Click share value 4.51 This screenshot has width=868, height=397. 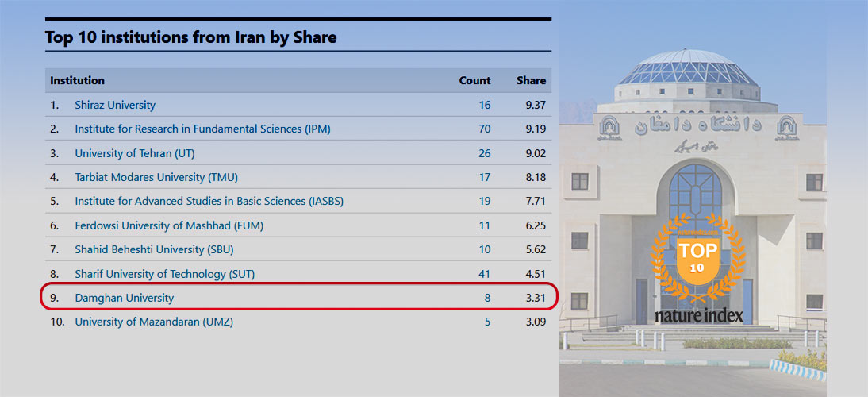point(536,274)
